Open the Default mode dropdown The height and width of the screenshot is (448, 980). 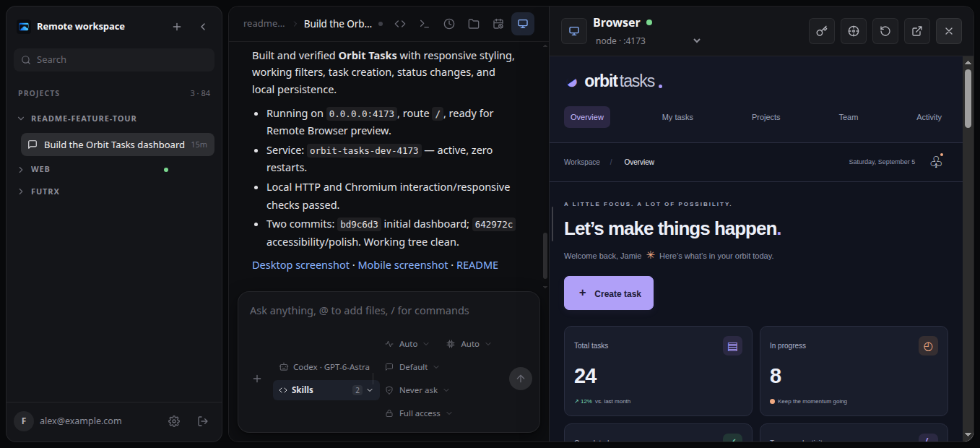point(412,367)
